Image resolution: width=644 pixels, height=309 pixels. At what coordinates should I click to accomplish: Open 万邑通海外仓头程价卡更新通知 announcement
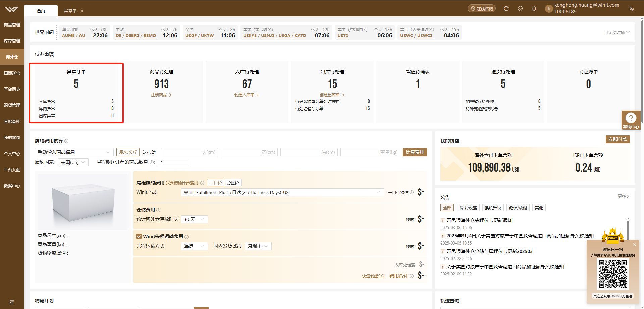pyautogui.click(x=479, y=220)
